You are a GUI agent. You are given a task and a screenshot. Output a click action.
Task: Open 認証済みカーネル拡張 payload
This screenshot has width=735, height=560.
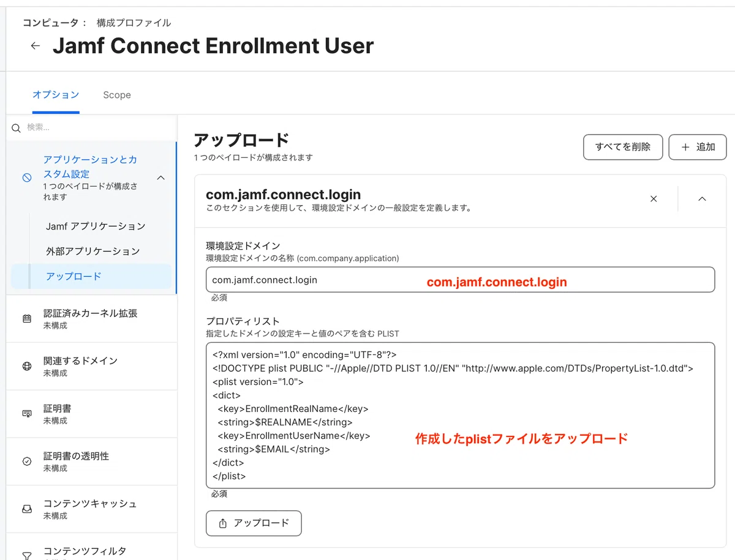[92, 318]
